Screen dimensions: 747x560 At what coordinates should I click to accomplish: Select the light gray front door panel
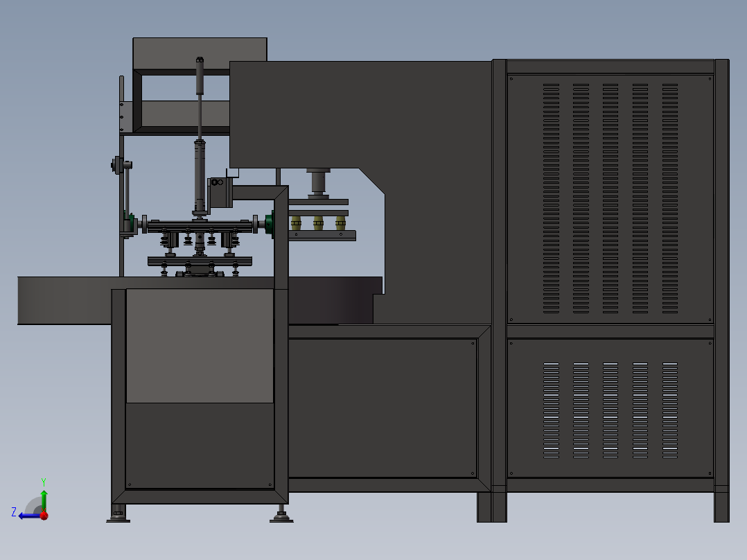pos(200,346)
